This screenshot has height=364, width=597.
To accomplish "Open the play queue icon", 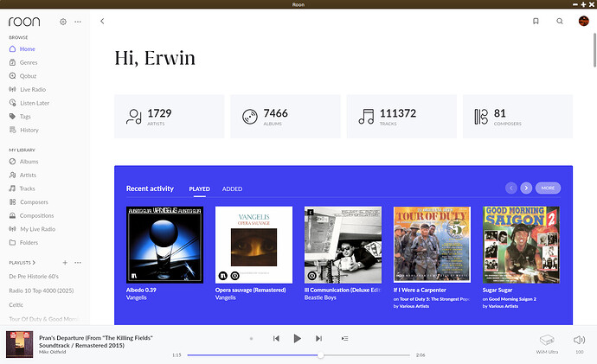I will (344, 339).
